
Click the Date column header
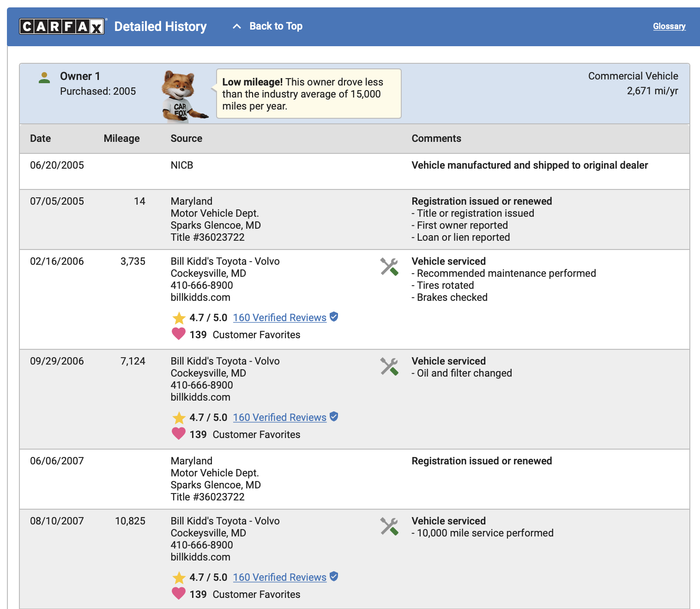point(41,139)
